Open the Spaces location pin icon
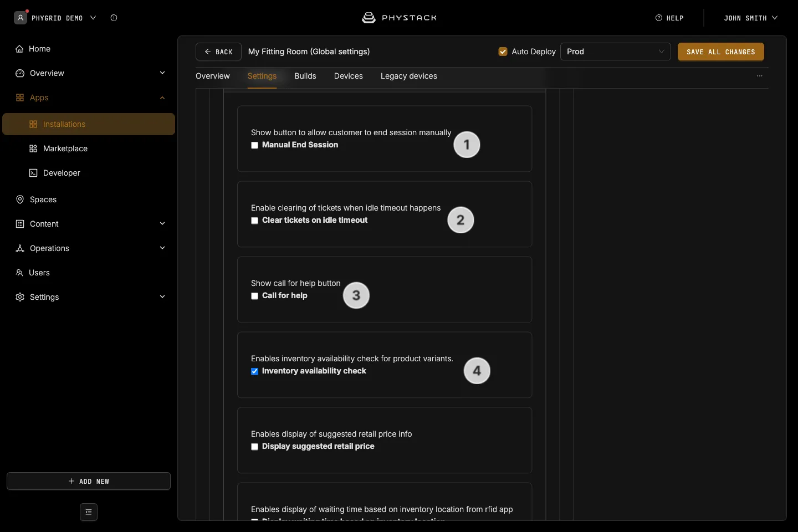 (x=20, y=199)
